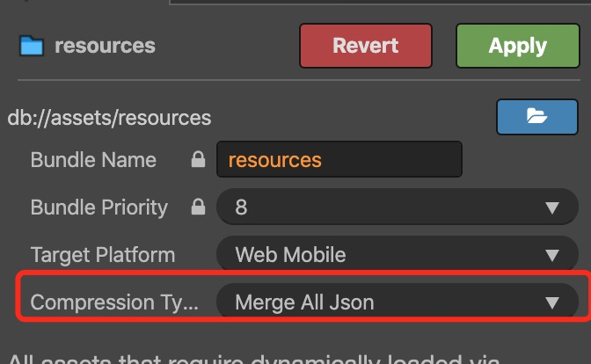Click the Bundle Name label
The width and height of the screenshot is (591, 364).
(x=93, y=160)
